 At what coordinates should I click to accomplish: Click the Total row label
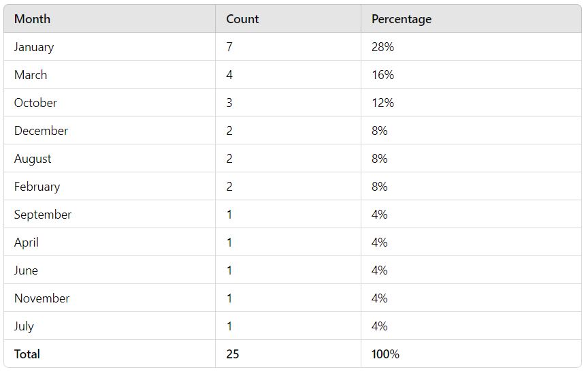pyautogui.click(x=27, y=354)
